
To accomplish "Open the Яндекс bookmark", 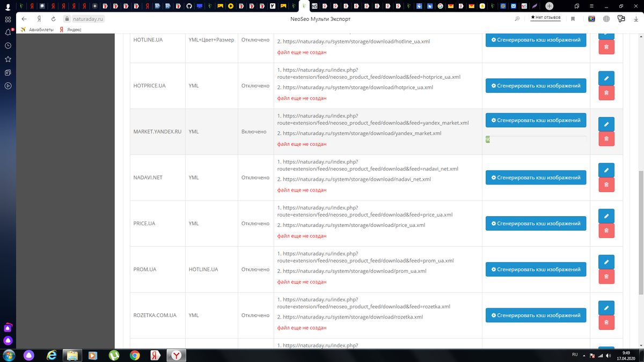I will coord(70,29).
